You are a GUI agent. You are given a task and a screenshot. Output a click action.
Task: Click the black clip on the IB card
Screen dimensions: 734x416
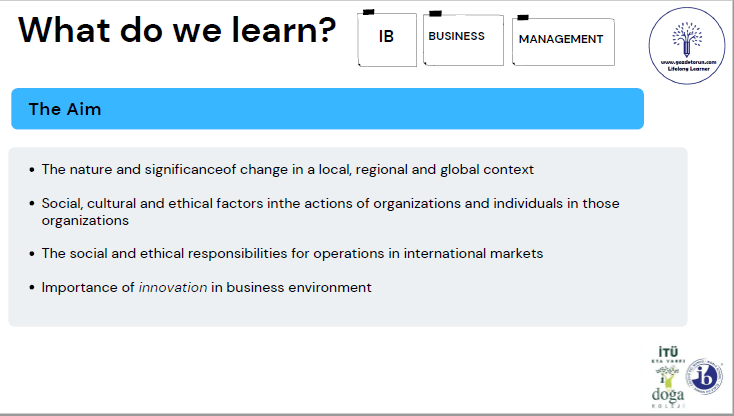[368, 13]
